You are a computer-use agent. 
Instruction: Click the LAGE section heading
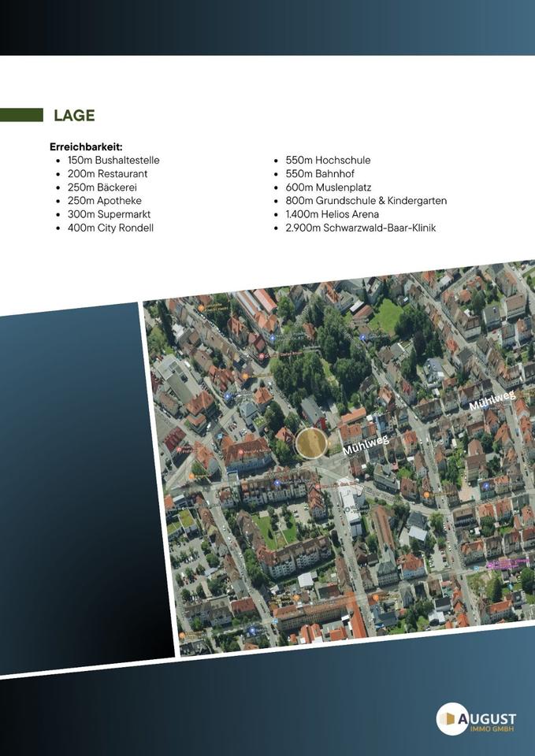pyautogui.click(x=74, y=116)
